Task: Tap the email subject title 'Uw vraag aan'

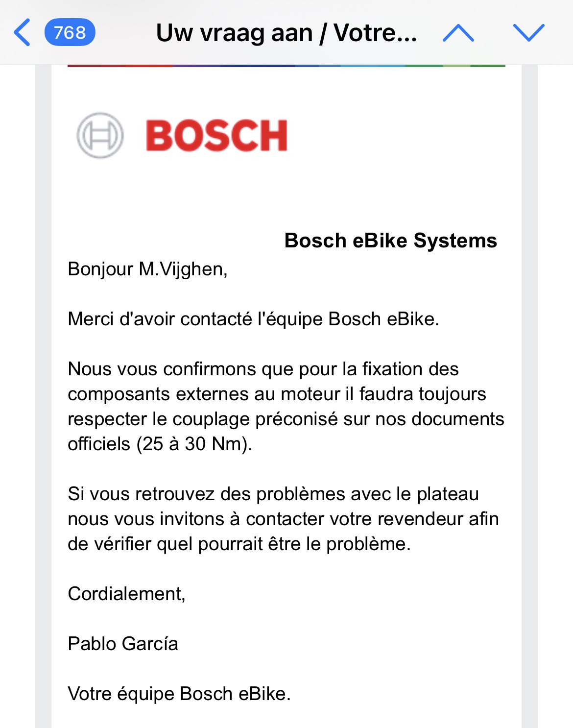Action: (234, 33)
